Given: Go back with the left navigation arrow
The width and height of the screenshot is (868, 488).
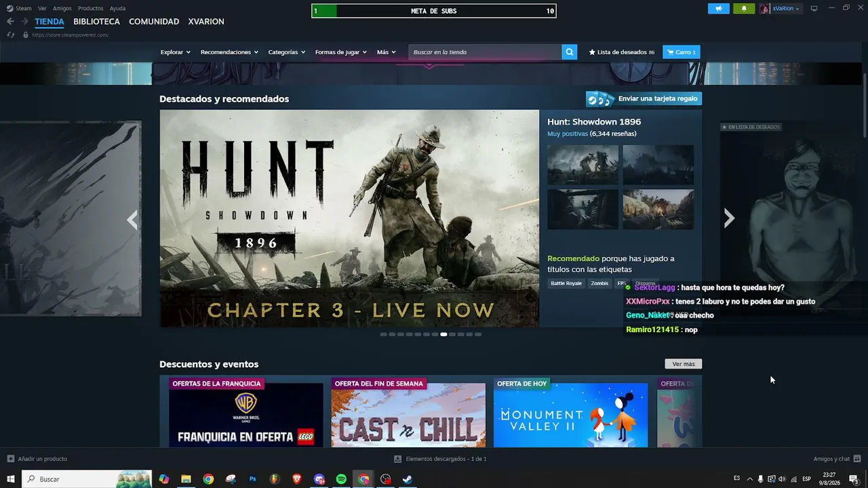Looking at the screenshot, I should (10, 22).
